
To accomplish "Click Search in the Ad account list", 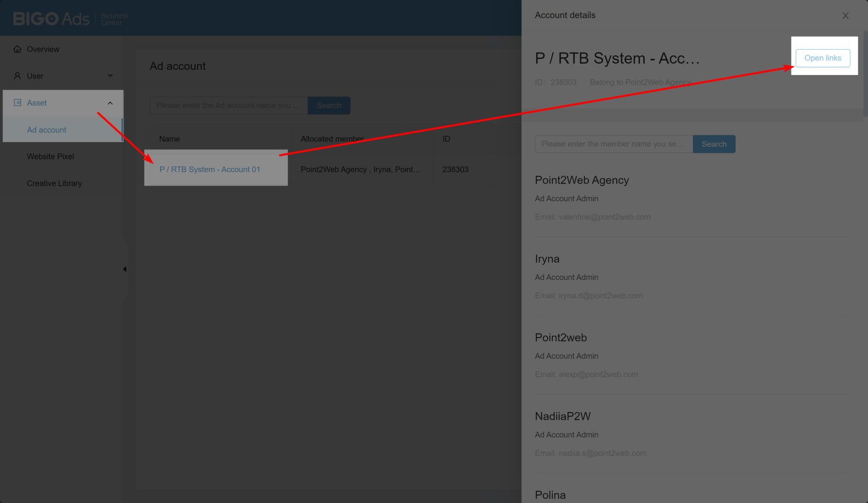I will point(329,105).
